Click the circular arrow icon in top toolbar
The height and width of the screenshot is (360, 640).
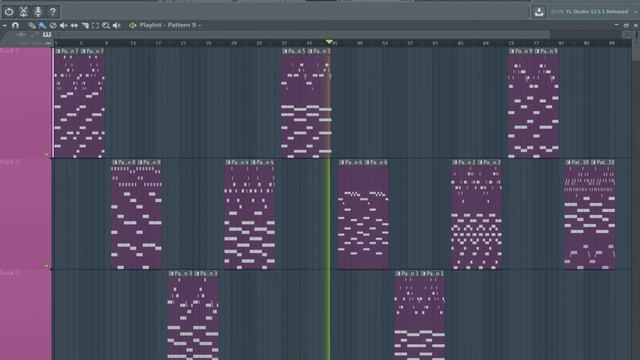[x=9, y=12]
